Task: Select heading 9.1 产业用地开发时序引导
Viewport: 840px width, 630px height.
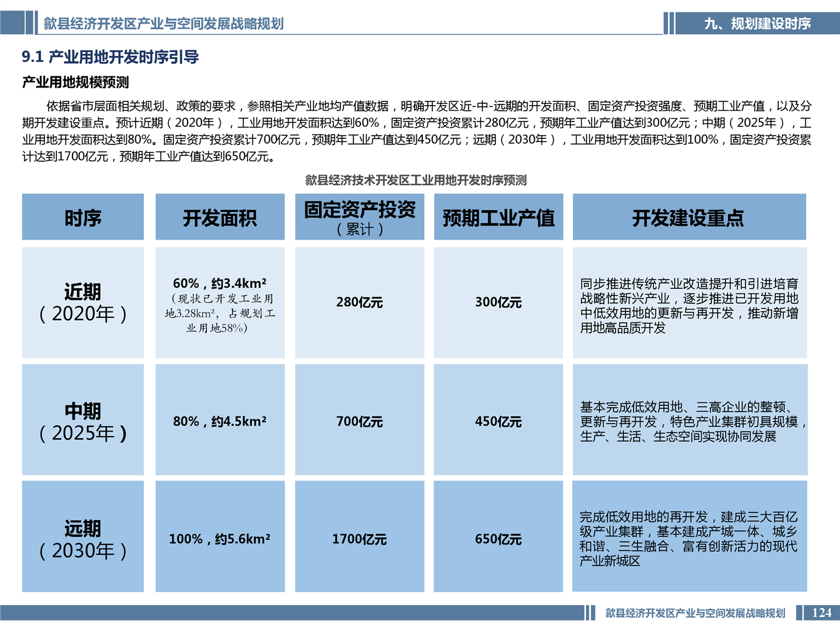Action: 110,58
